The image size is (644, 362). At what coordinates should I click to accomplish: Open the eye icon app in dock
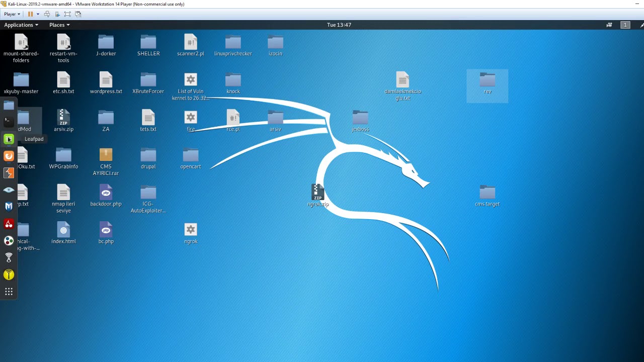[x=9, y=190]
